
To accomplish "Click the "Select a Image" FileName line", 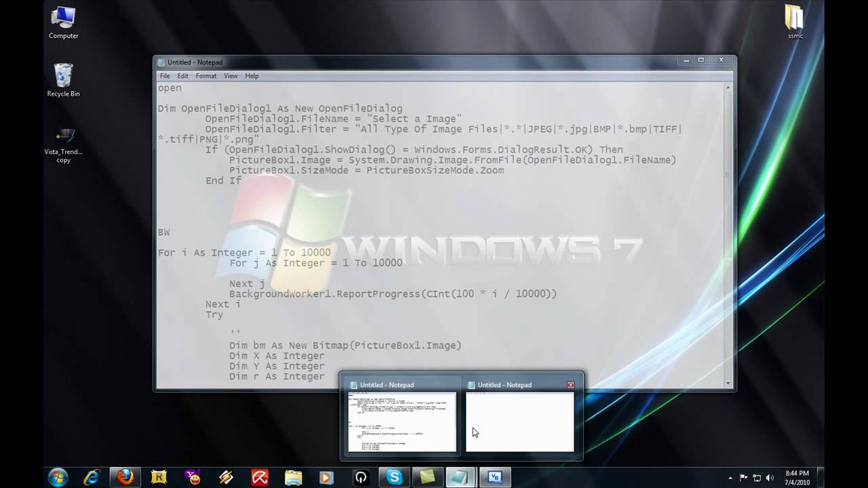I will coord(334,119).
